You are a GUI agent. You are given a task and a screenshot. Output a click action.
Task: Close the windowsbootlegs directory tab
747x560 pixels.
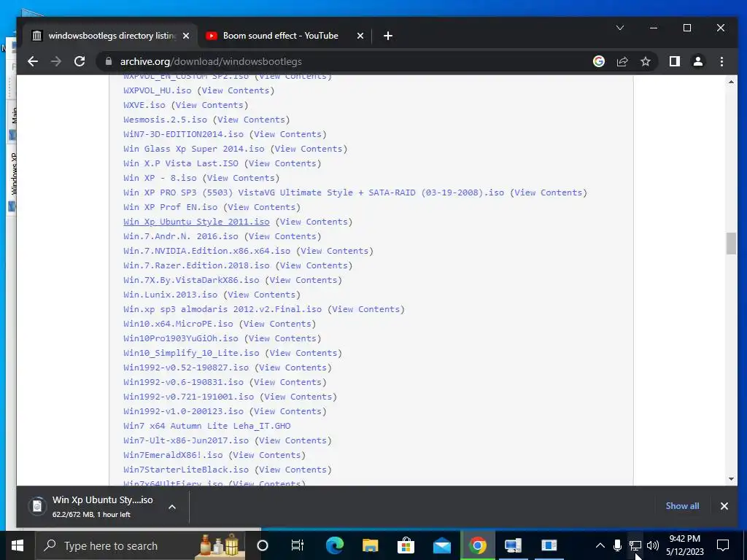pos(186,36)
